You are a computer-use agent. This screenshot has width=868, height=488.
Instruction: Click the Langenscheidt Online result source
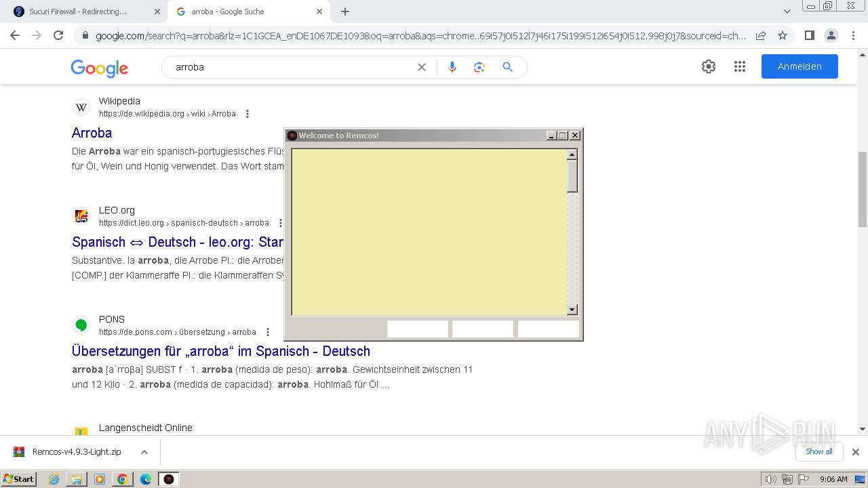[146, 428]
